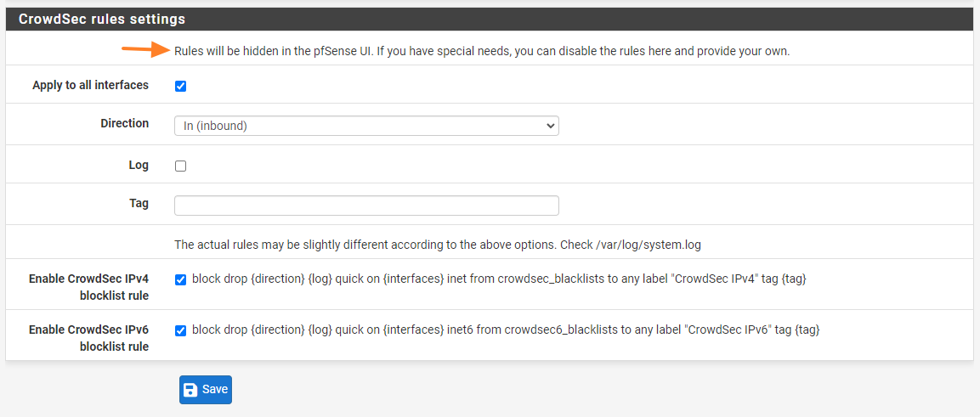Click the CrowdSec rules settings panel header
This screenshot has height=417, width=980.
point(102,19)
